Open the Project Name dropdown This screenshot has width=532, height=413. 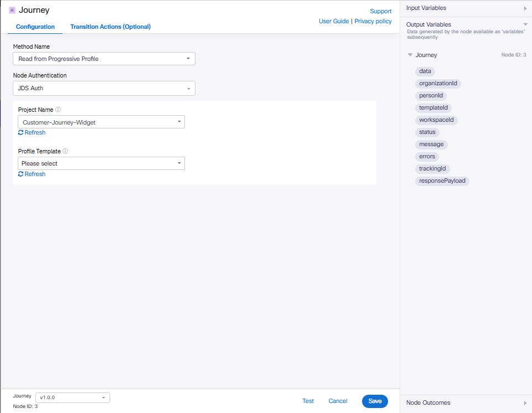pos(101,122)
